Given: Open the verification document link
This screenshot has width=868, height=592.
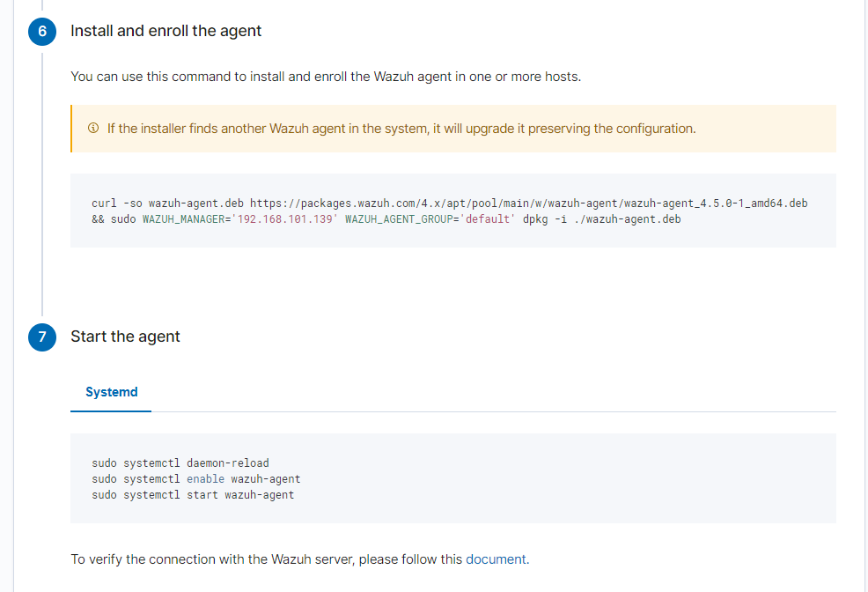Looking at the screenshot, I should click(496, 559).
